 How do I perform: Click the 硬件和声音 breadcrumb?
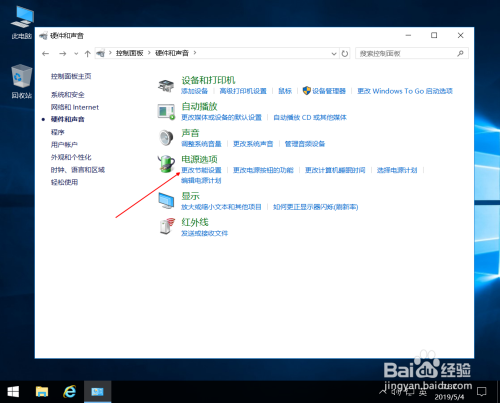click(x=172, y=53)
